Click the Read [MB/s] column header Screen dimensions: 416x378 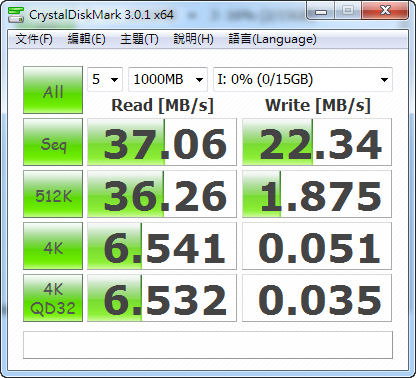(x=162, y=105)
